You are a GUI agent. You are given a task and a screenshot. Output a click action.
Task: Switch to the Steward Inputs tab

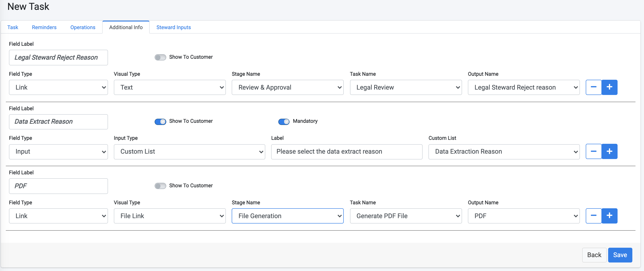[x=173, y=27]
